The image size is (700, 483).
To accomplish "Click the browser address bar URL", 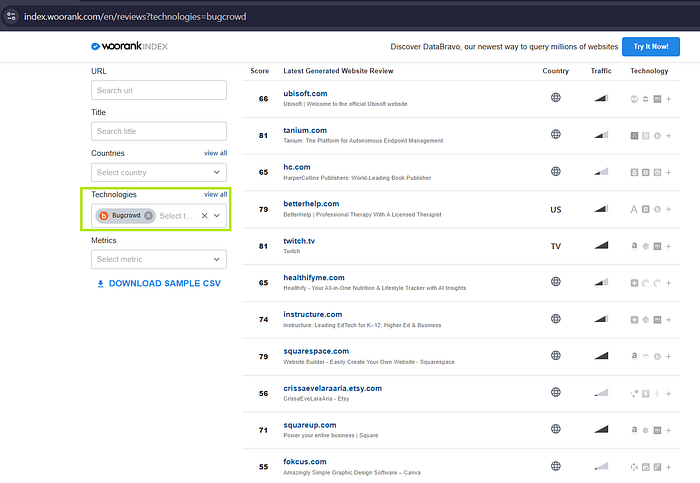I will 135,17.
